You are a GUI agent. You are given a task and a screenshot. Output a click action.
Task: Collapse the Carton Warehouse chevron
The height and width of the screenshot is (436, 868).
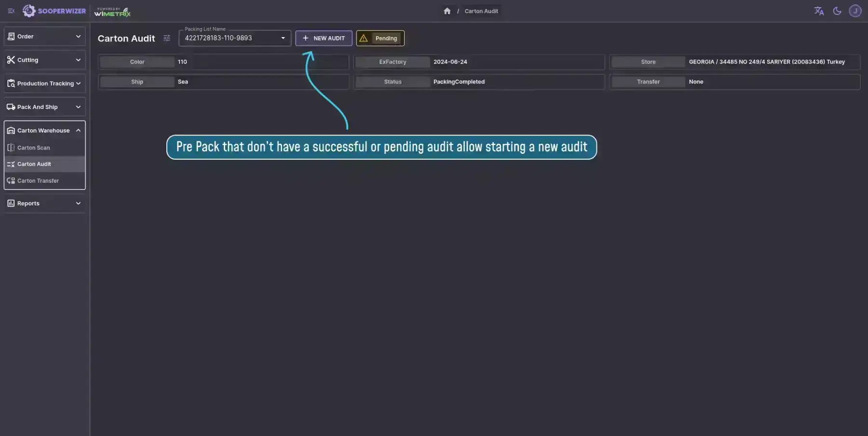pyautogui.click(x=78, y=130)
